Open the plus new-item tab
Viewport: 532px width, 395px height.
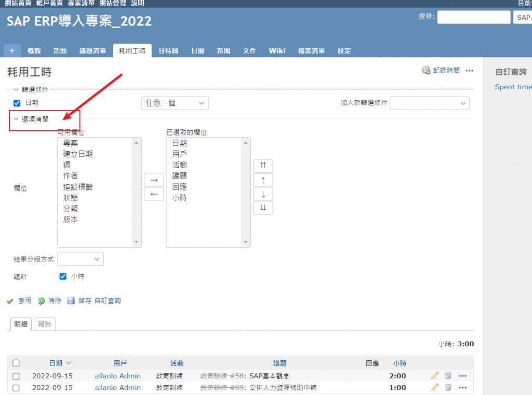click(x=12, y=51)
